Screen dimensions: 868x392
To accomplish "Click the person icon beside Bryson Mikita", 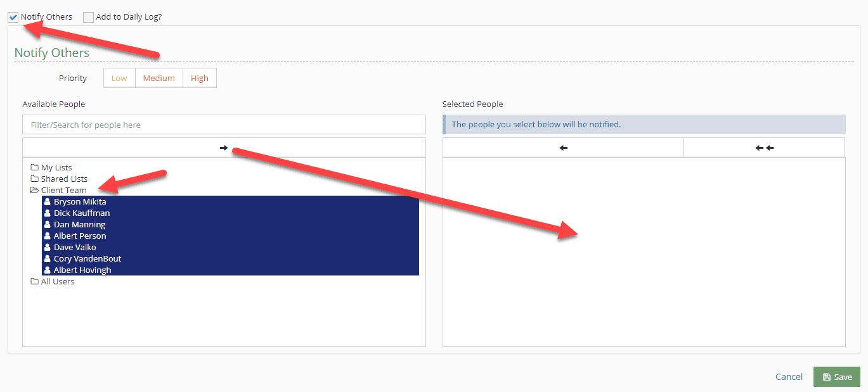I will coord(47,202).
